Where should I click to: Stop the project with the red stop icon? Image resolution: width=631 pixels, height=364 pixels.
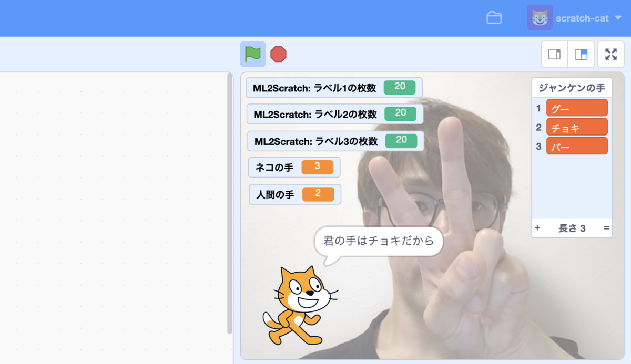click(278, 54)
